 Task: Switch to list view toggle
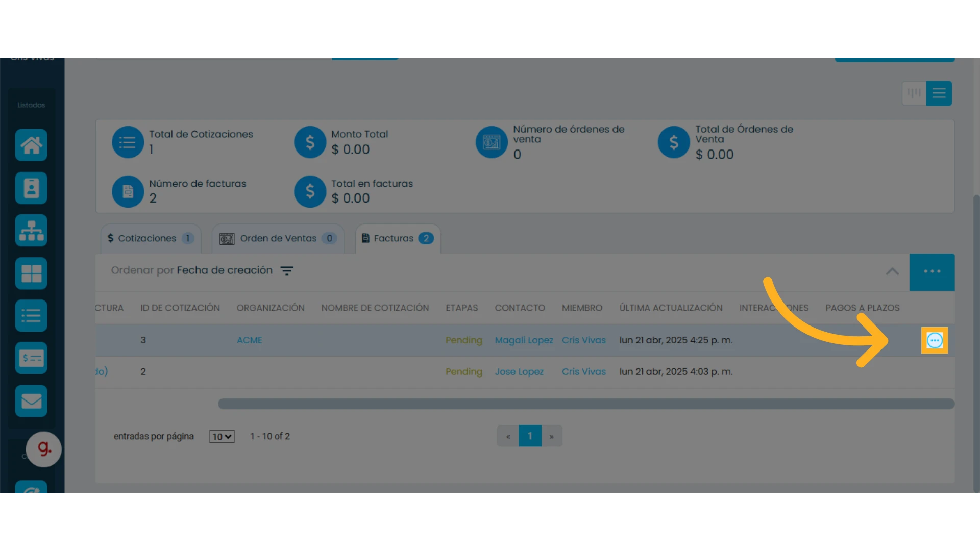[939, 93]
